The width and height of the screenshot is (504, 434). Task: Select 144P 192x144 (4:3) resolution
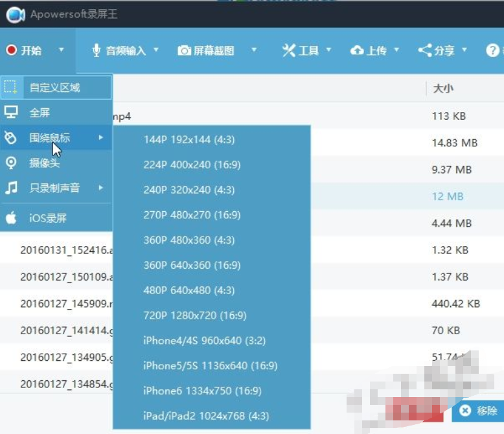(x=212, y=139)
